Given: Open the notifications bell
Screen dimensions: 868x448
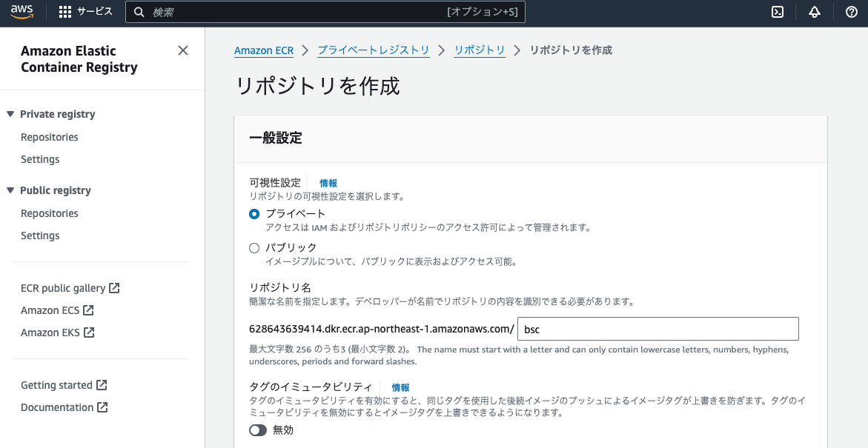Looking at the screenshot, I should tap(814, 11).
